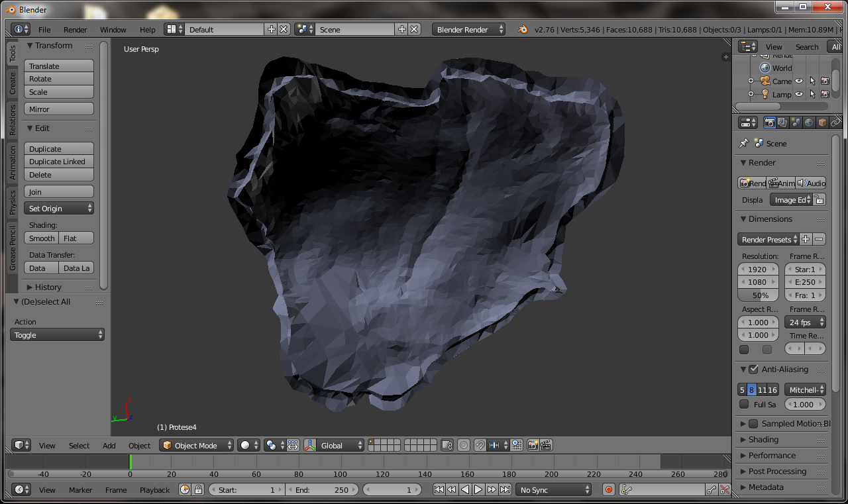Click the Smooth shading button
848x504 pixels.
click(42, 238)
